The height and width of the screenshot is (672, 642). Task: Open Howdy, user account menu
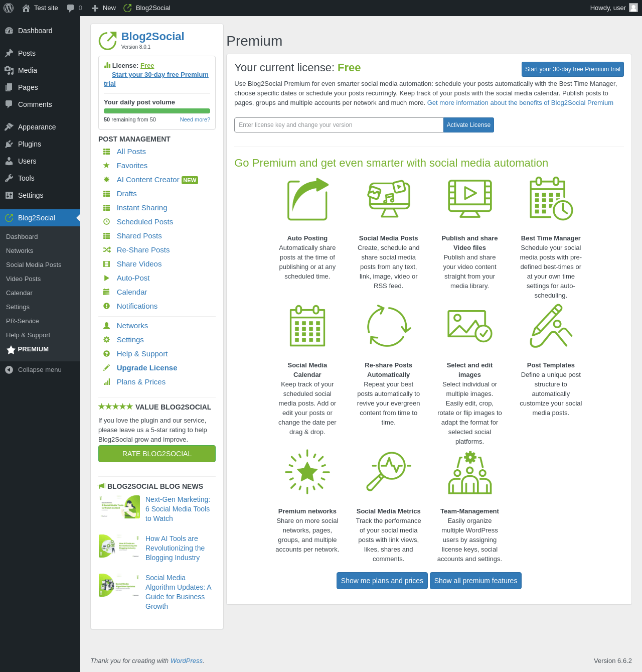click(x=614, y=8)
